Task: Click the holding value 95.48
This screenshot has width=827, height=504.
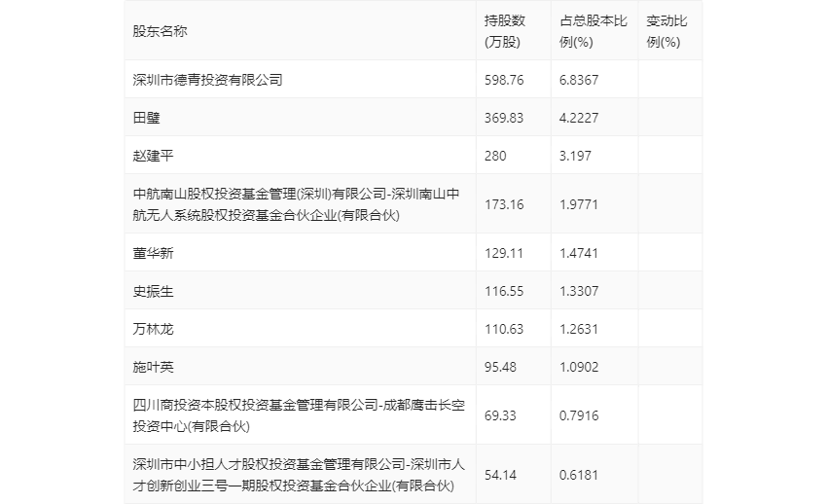Action: 500,367
